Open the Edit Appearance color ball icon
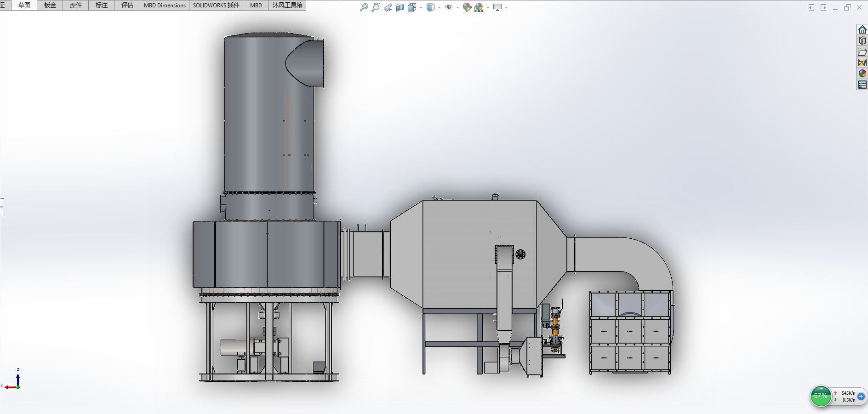This screenshot has width=868, height=414. coord(467,7)
